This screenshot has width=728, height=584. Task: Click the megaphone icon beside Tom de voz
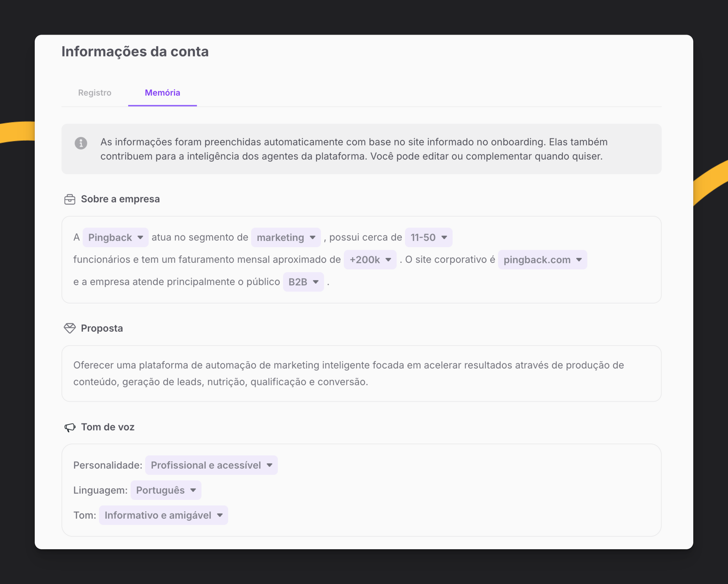pyautogui.click(x=70, y=427)
